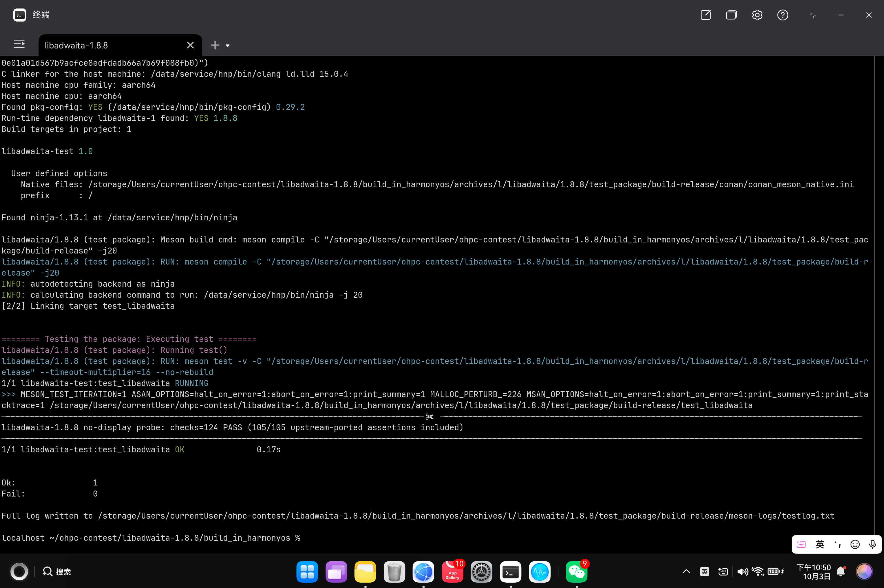Image resolution: width=884 pixels, height=588 pixels.
Task: Expand the hidden tray icons chevron
Action: (x=686, y=572)
